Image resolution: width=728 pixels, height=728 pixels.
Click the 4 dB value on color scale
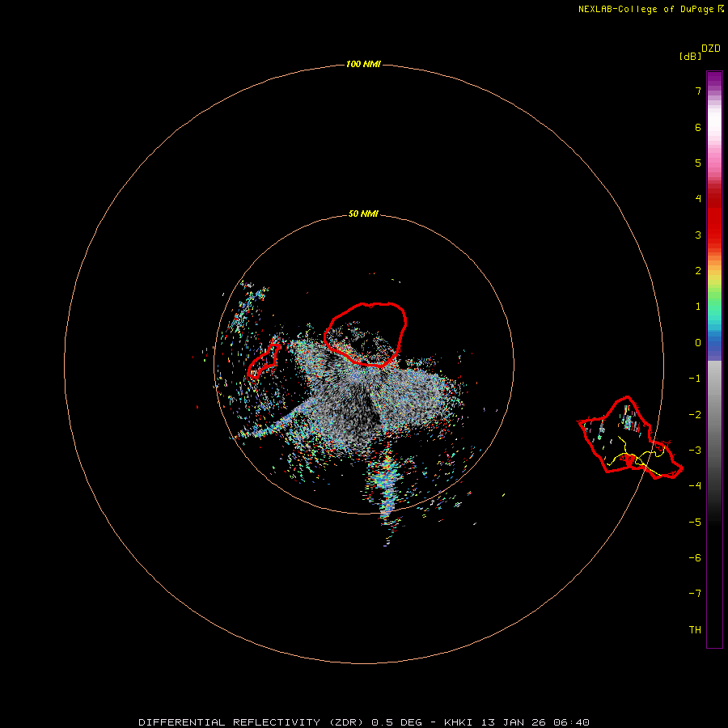698,199
